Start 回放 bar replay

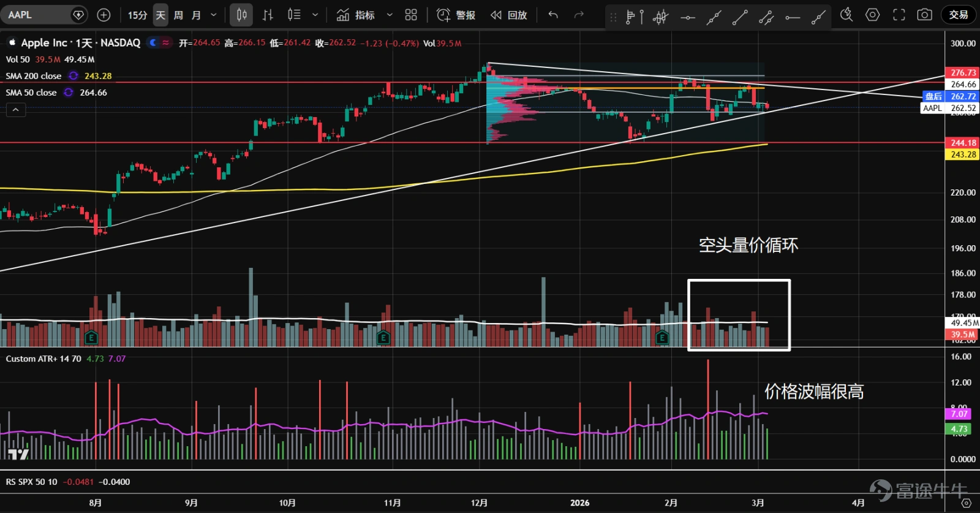[x=509, y=15]
